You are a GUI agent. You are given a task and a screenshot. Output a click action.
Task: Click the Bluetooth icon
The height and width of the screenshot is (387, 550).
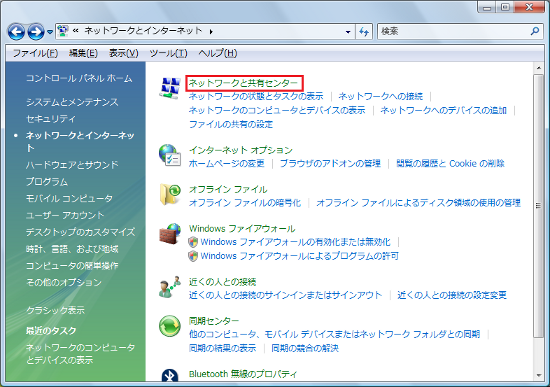(170, 375)
